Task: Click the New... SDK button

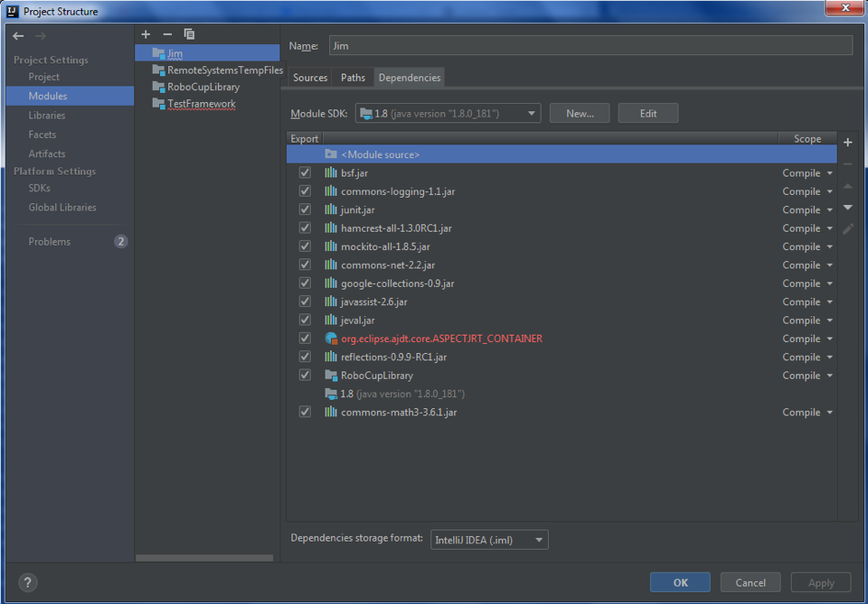Action: 579,113
